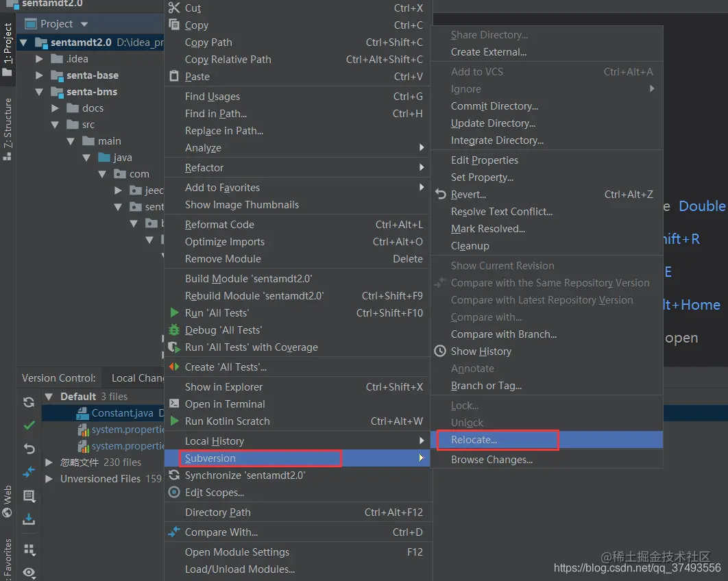Expand the senta-base module
Viewport: 728px width, 581px height.
tap(39, 75)
